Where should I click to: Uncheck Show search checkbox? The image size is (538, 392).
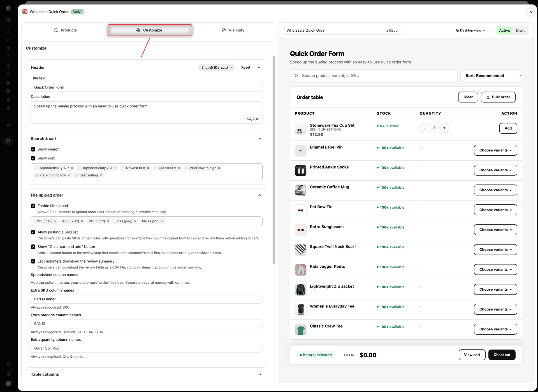pyautogui.click(x=33, y=149)
